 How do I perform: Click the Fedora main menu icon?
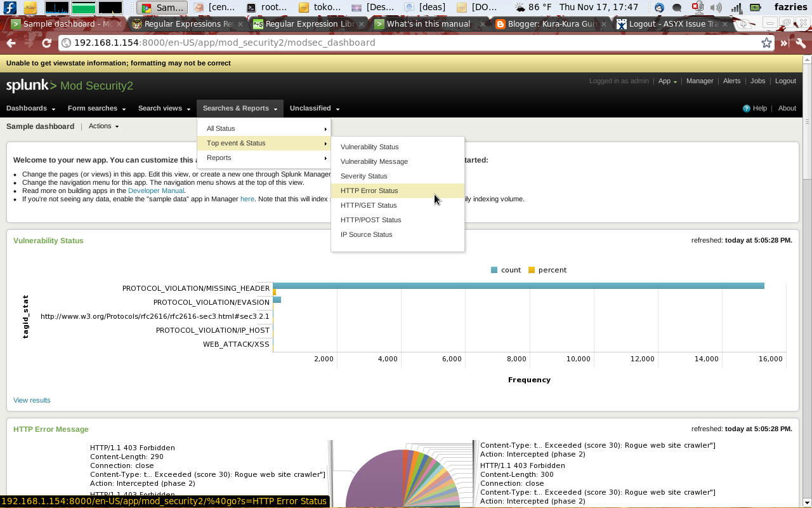(x=10, y=8)
